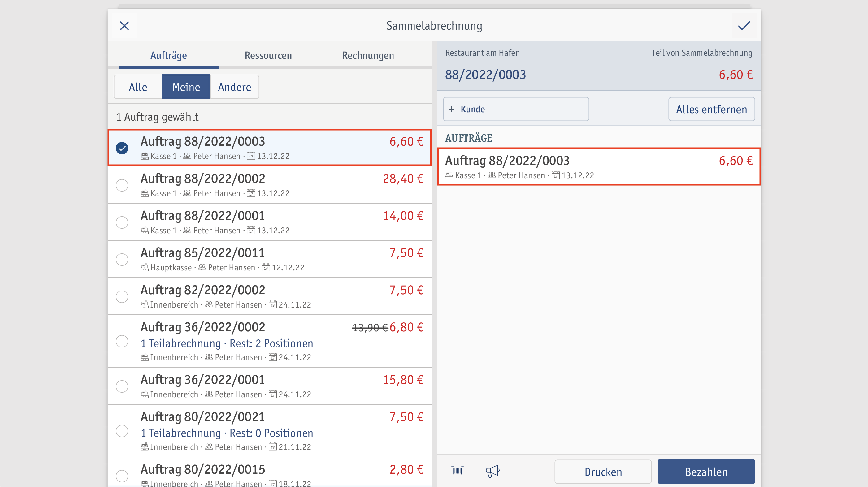Click the 28,40 € amount

[403, 179]
